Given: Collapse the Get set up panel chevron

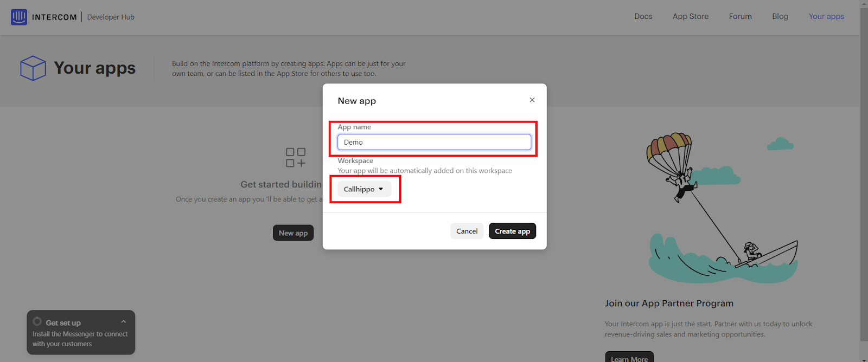Looking at the screenshot, I should [x=123, y=322].
